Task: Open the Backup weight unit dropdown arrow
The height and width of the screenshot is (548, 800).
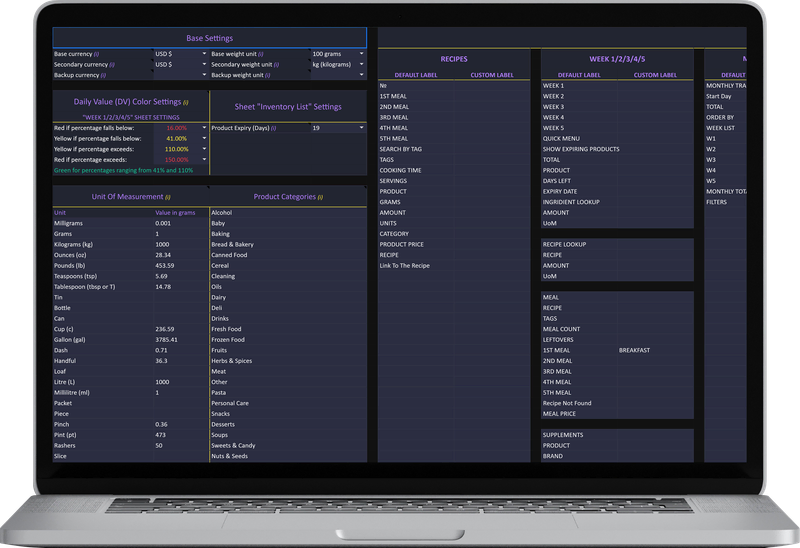Action: [x=361, y=75]
